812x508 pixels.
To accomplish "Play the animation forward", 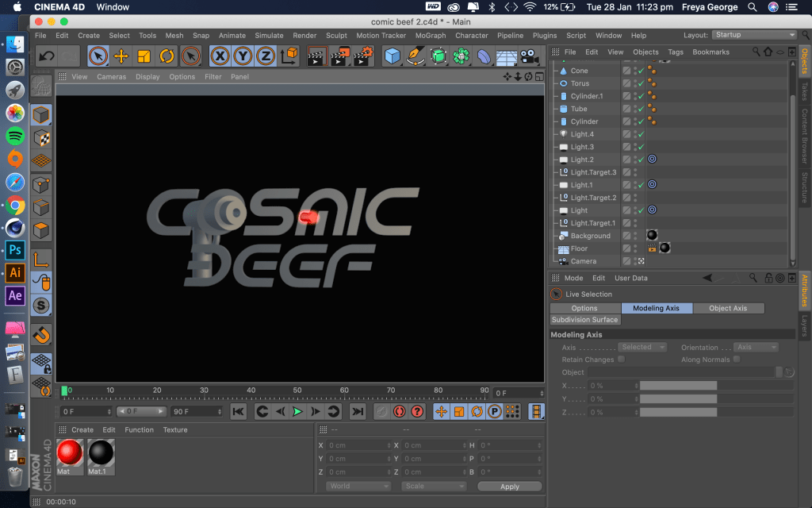I will [x=297, y=412].
